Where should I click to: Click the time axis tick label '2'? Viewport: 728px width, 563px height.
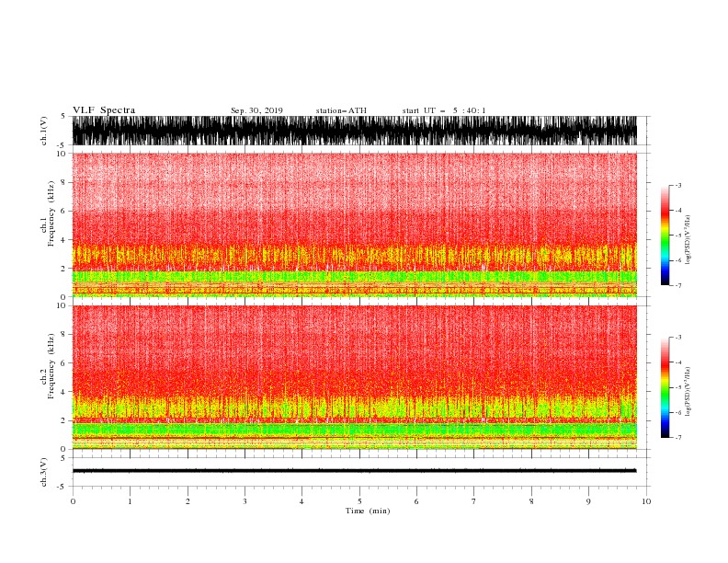[x=188, y=501]
